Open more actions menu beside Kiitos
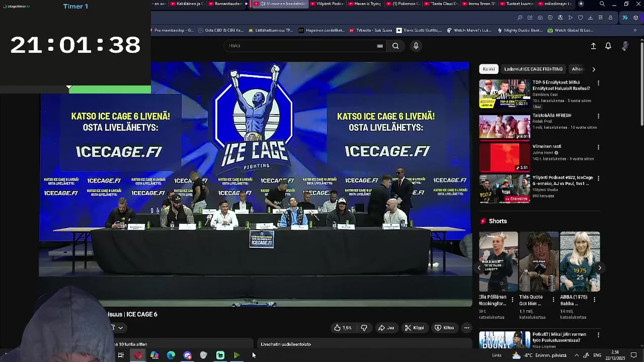 467,328
